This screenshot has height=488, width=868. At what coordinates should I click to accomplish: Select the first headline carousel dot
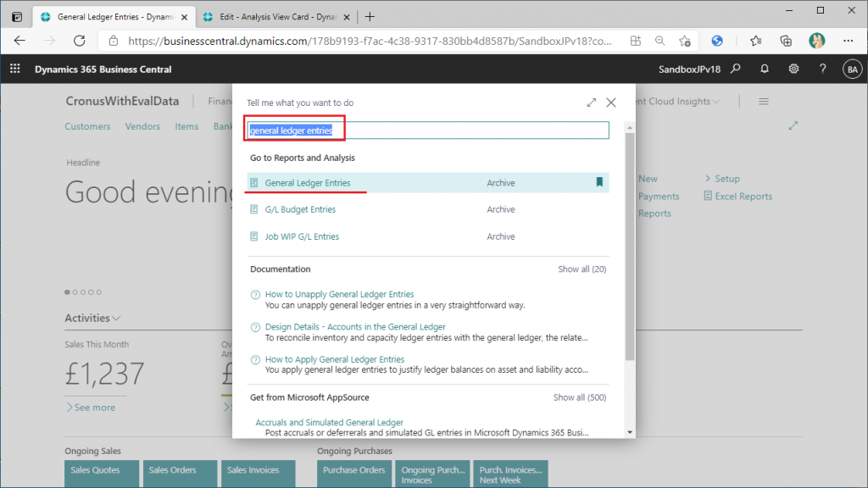(68, 292)
